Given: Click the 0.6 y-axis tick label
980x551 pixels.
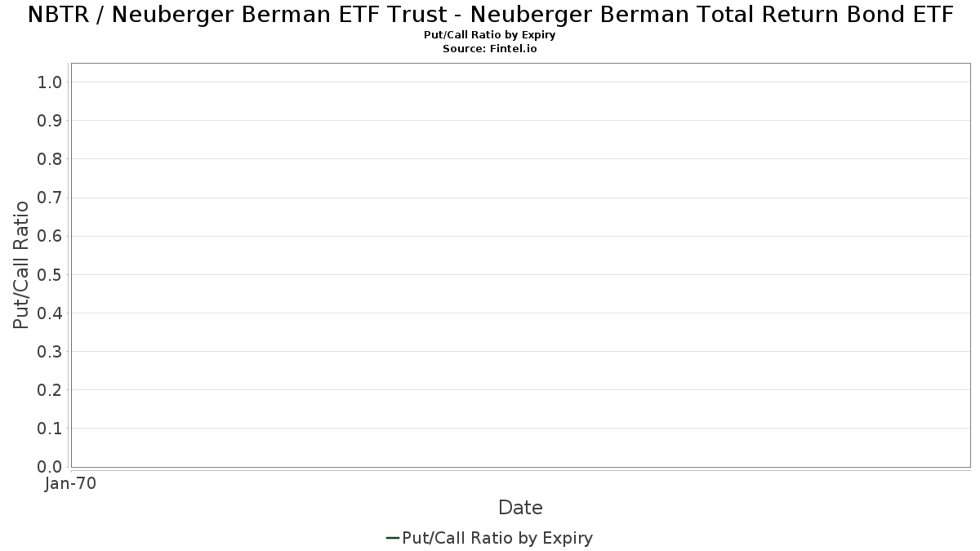Looking at the screenshot, I should [x=50, y=236].
